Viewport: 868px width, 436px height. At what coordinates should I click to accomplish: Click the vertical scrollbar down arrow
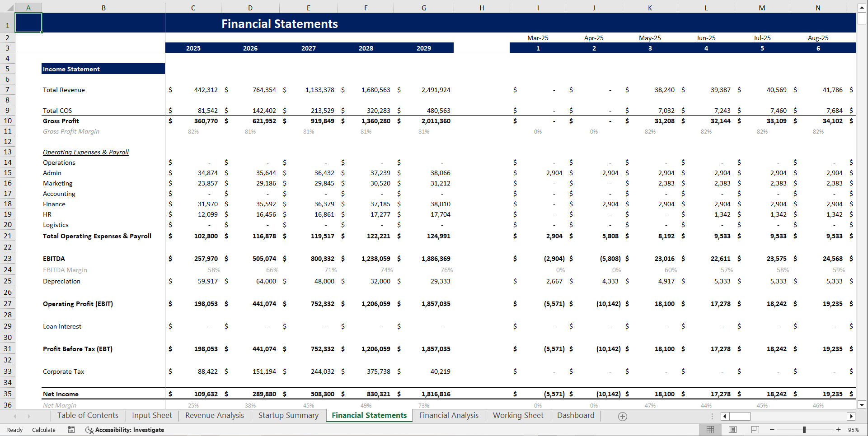862,405
